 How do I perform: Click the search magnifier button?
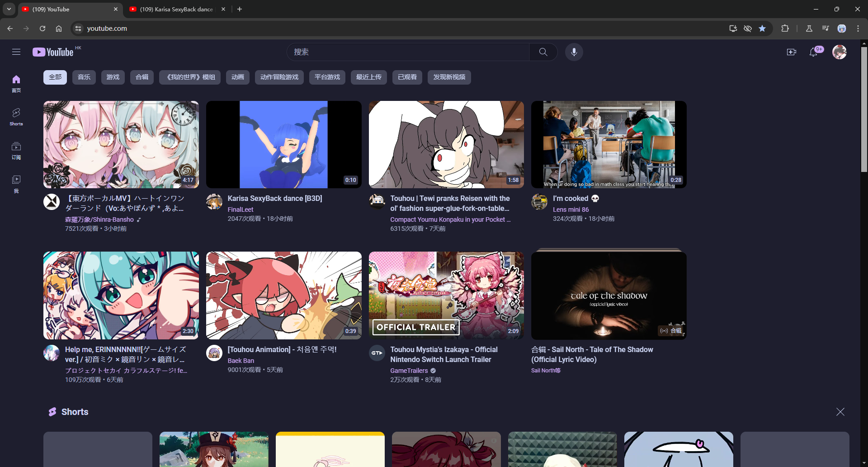543,52
